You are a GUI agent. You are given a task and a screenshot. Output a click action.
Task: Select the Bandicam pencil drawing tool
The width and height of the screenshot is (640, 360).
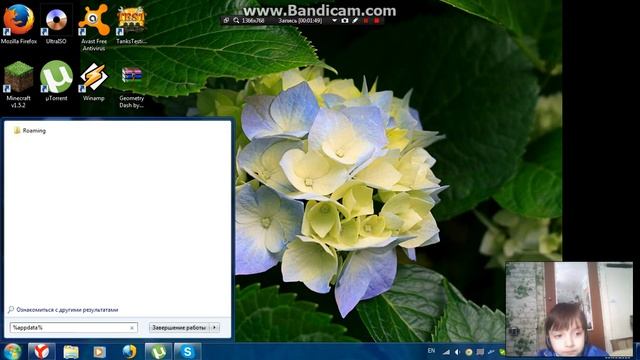[356, 20]
